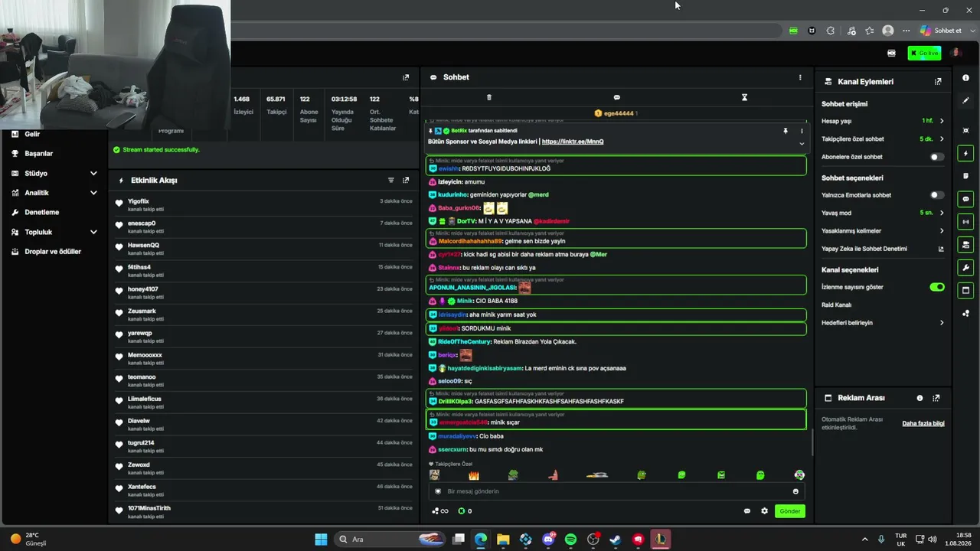The width and height of the screenshot is (980, 551).
Task: Click the Reklam Arası info icon
Action: coord(920,398)
